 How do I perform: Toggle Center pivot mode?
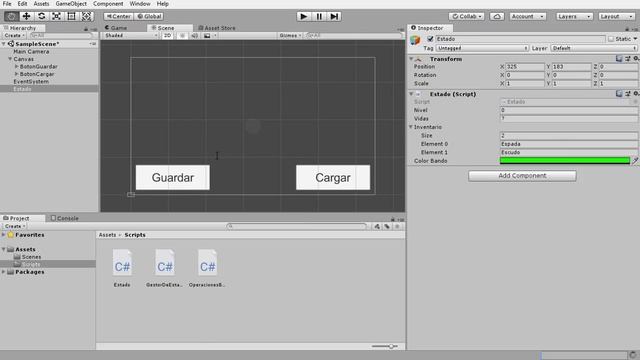(118, 16)
